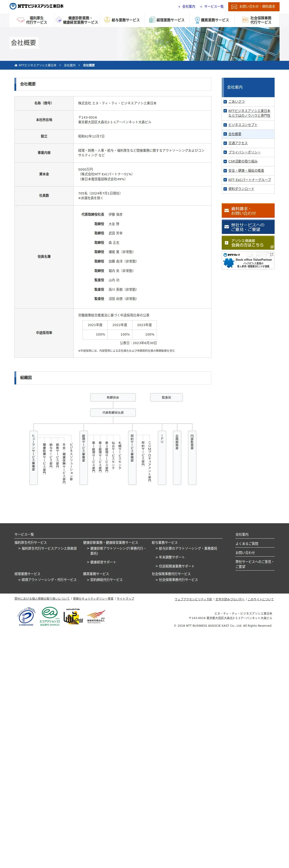This screenshot has height=868, width=289.
Task: Open footer link 住民税関連業務サポート
Action: [x=177, y=566]
